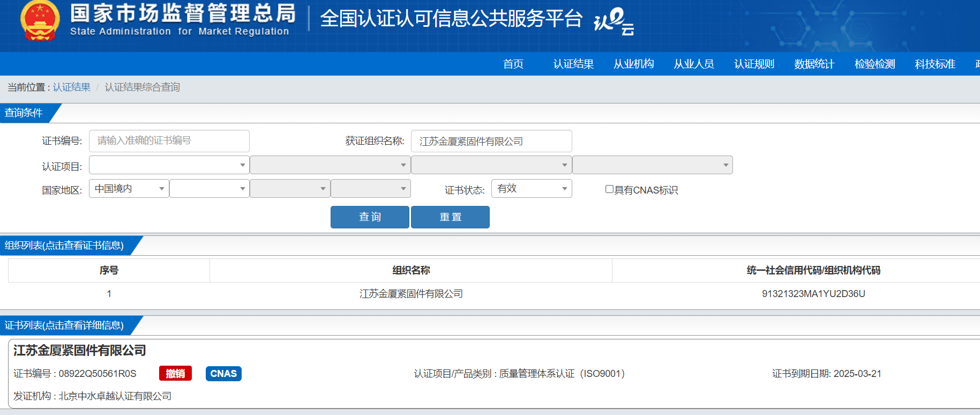Image resolution: width=980 pixels, height=415 pixels.
Task: Open the 认证结果 navigation menu
Action: [x=573, y=64]
